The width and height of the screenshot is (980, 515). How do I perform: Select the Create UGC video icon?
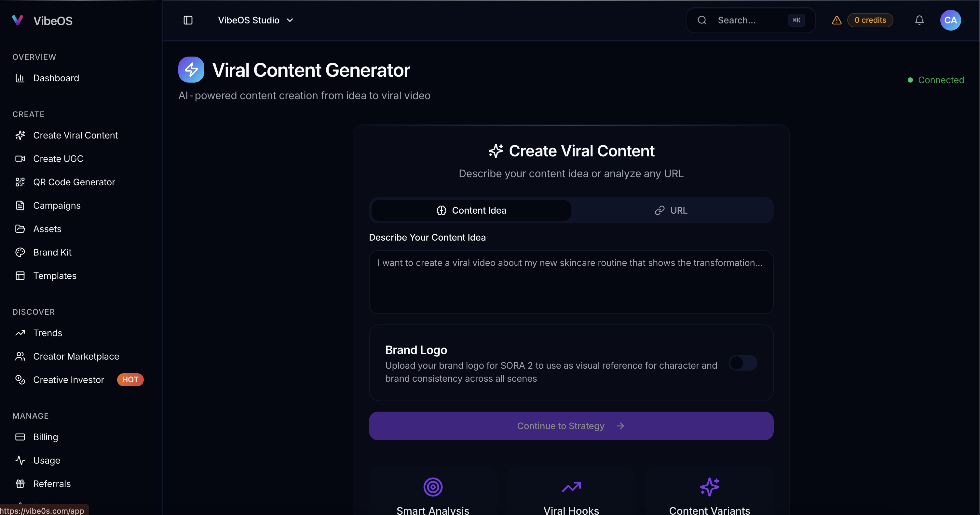pyautogui.click(x=20, y=158)
